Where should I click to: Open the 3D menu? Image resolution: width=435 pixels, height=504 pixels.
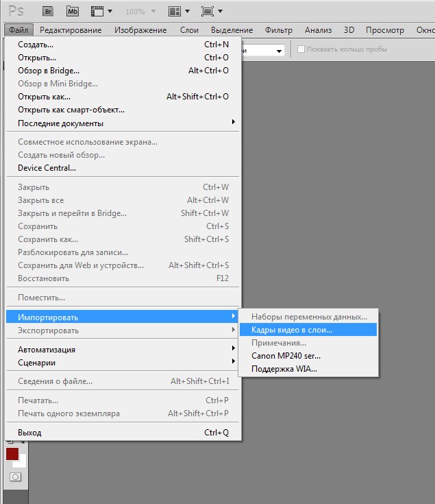[349, 30]
